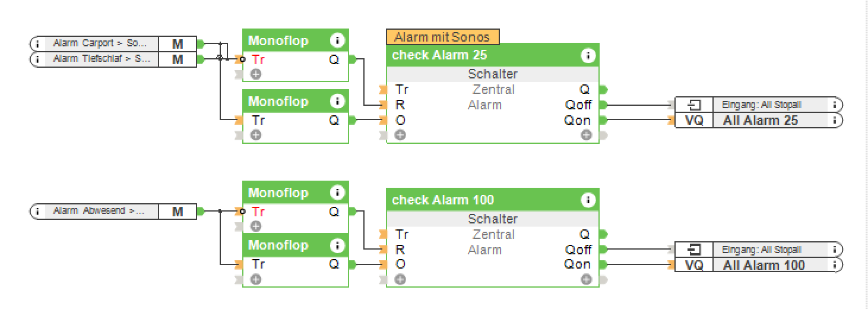Viewport: 868px width, 309px height.
Task: Click the info icon on check Alarm 25
Action: 588,56
